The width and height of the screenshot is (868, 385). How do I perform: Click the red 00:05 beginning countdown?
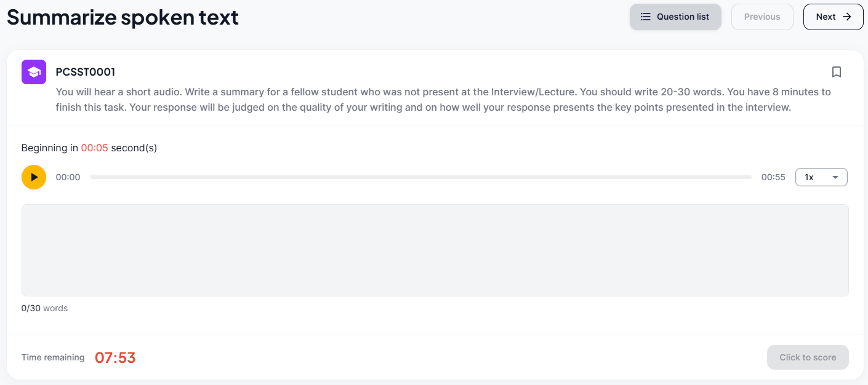(94, 148)
